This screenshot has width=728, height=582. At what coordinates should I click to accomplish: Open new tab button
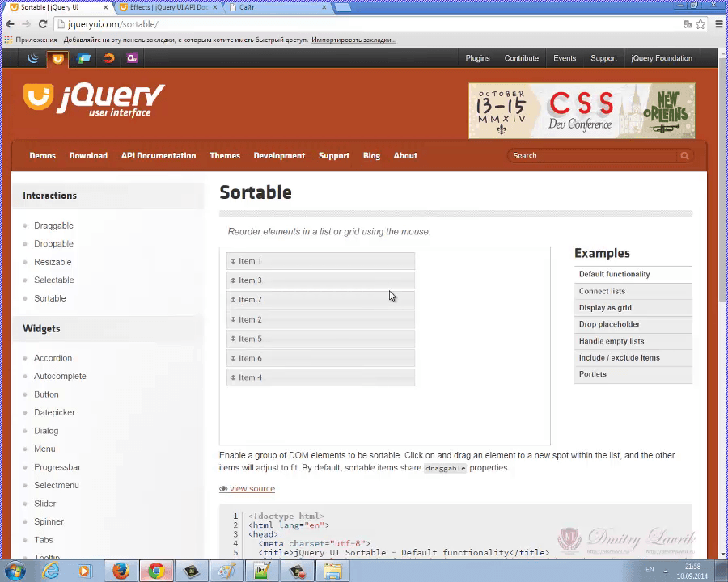(x=343, y=7)
